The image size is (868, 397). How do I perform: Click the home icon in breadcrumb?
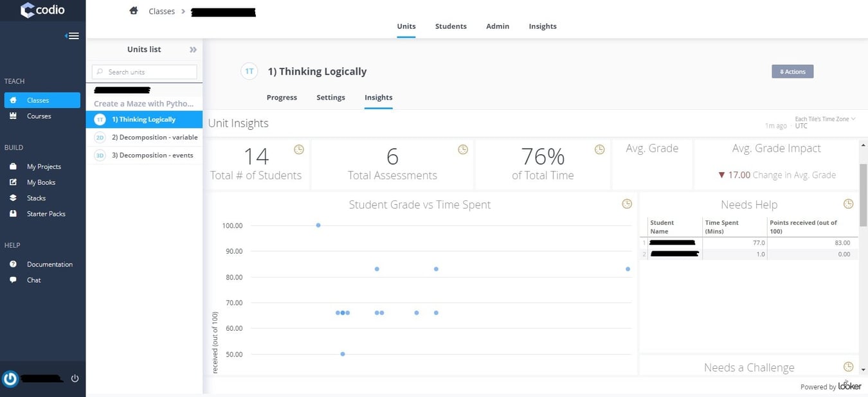pos(134,11)
